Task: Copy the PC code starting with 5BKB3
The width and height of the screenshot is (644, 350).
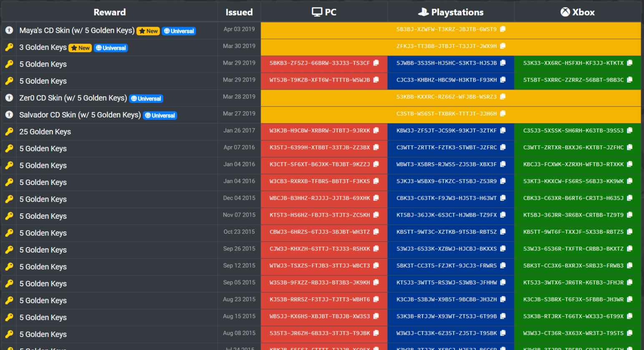Action: 376,63
